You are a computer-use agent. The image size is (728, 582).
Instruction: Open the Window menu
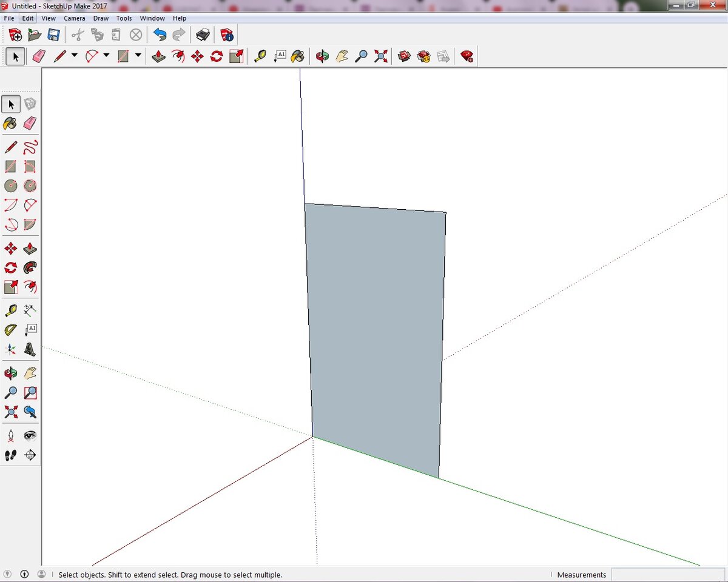coord(152,18)
